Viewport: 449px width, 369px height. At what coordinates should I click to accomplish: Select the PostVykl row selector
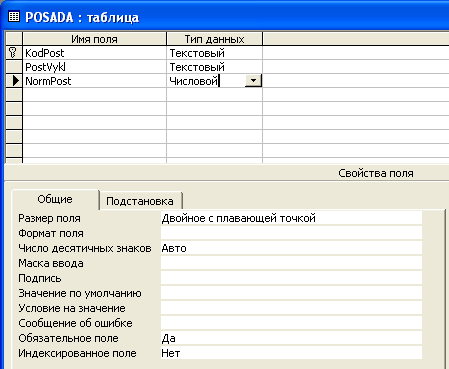[x=14, y=67]
